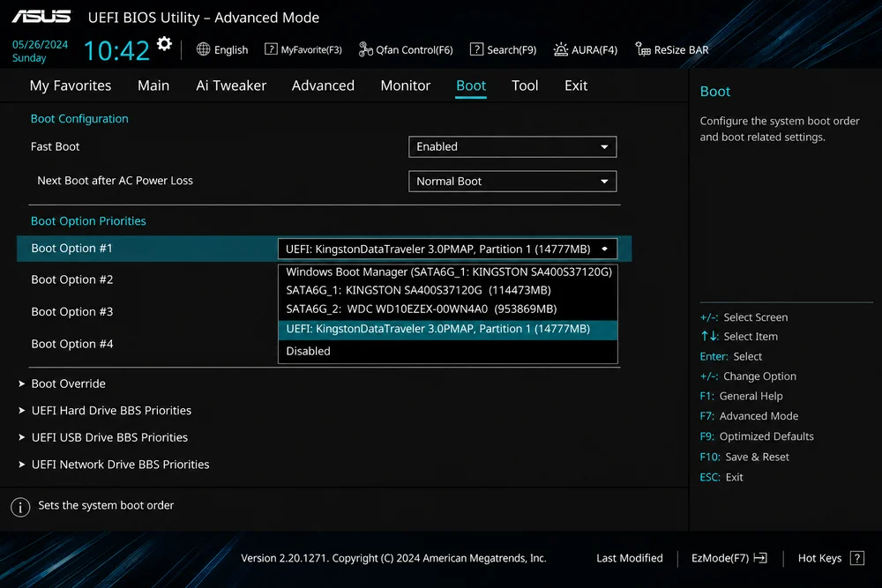
Task: Select Boot Option #4 row
Action: (72, 344)
